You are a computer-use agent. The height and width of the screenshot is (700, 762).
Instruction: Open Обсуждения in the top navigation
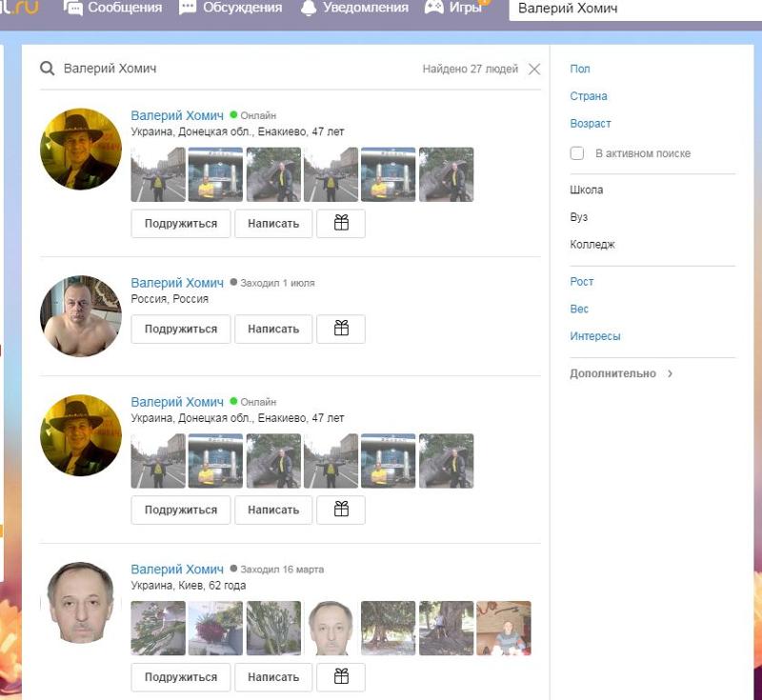(x=231, y=8)
